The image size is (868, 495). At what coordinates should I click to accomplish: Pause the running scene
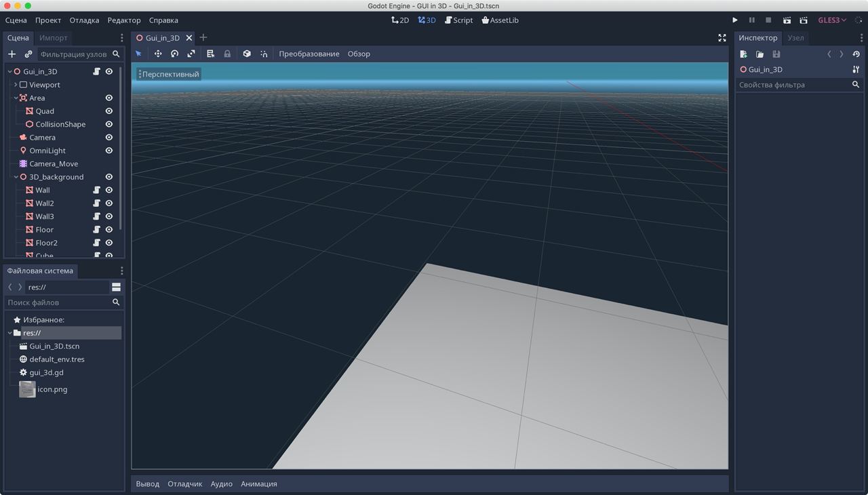tap(751, 20)
